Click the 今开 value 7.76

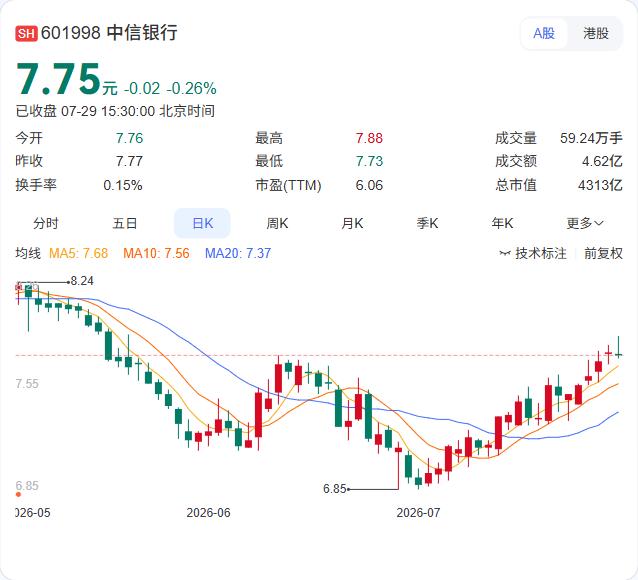pyautogui.click(x=129, y=138)
